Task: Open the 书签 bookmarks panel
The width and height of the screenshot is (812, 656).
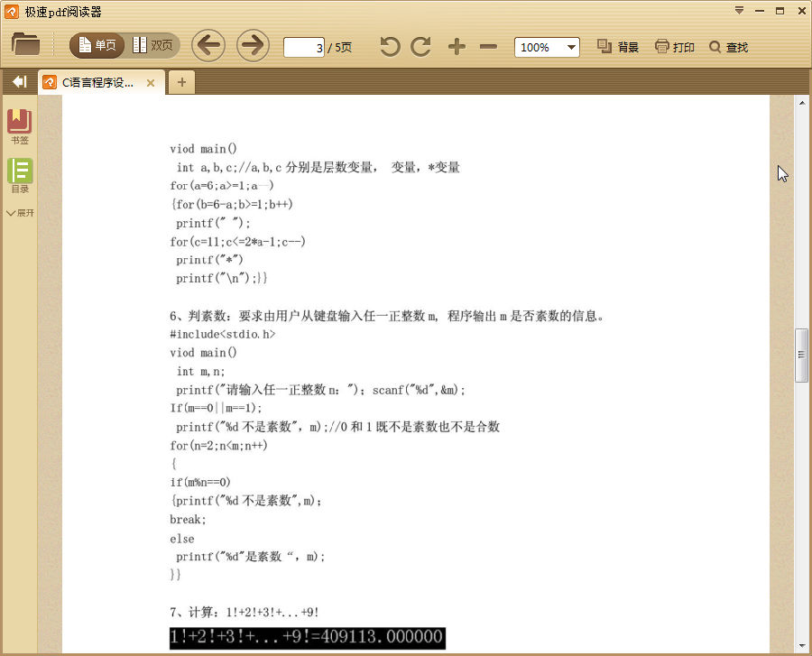Action: 19,123
